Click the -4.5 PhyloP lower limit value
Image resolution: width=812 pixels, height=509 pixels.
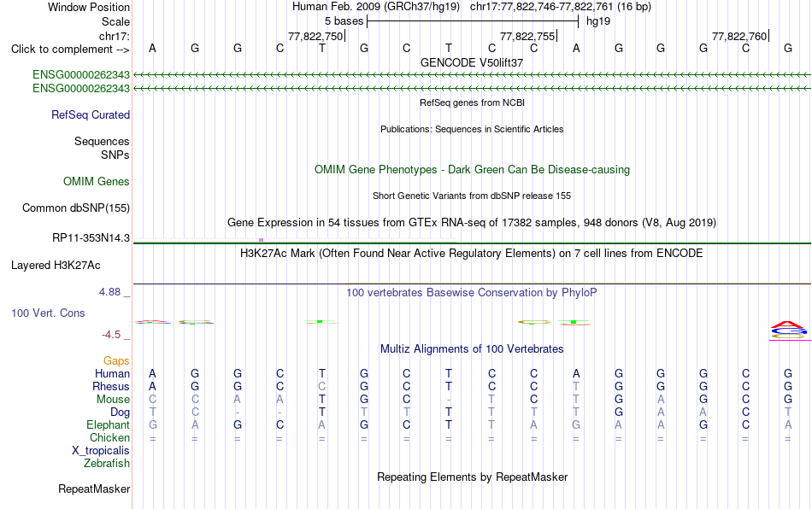111,335
